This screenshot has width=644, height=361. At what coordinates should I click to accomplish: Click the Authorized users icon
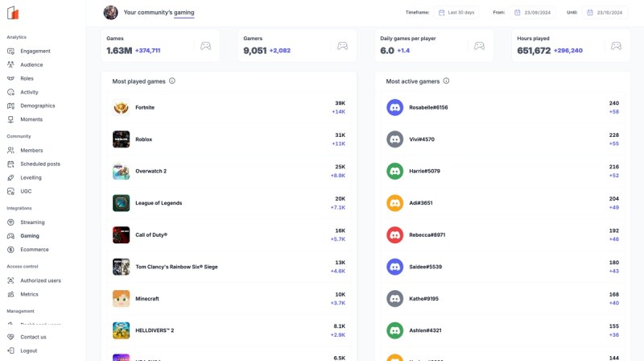[x=10, y=280]
